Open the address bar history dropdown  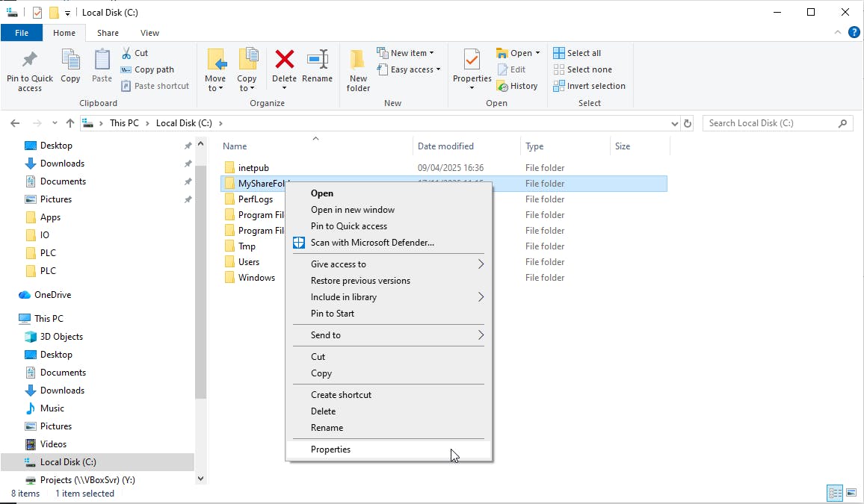coord(675,123)
